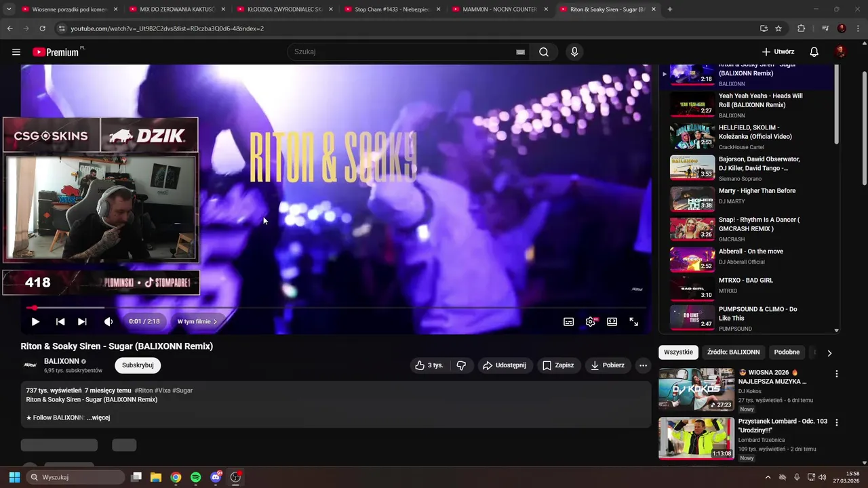Select the 'Źródło: BALIXONN' chip
This screenshot has height=488, width=868.
(734, 352)
